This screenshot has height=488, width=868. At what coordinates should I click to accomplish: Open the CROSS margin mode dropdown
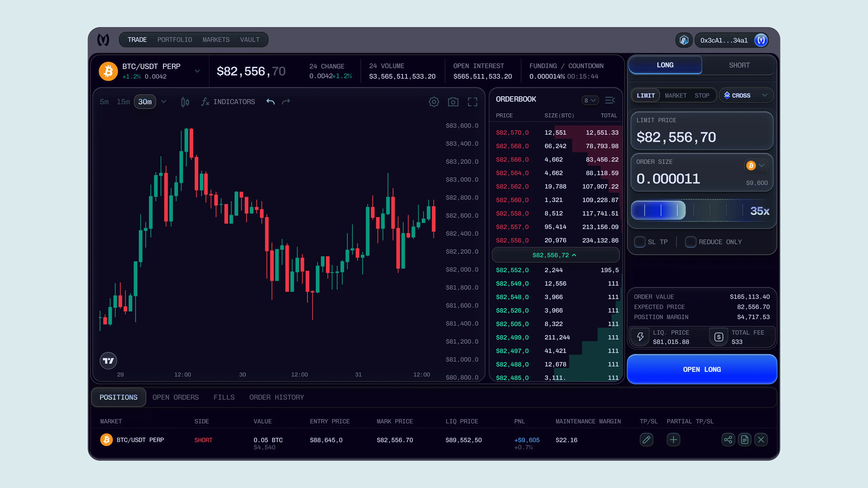click(746, 95)
